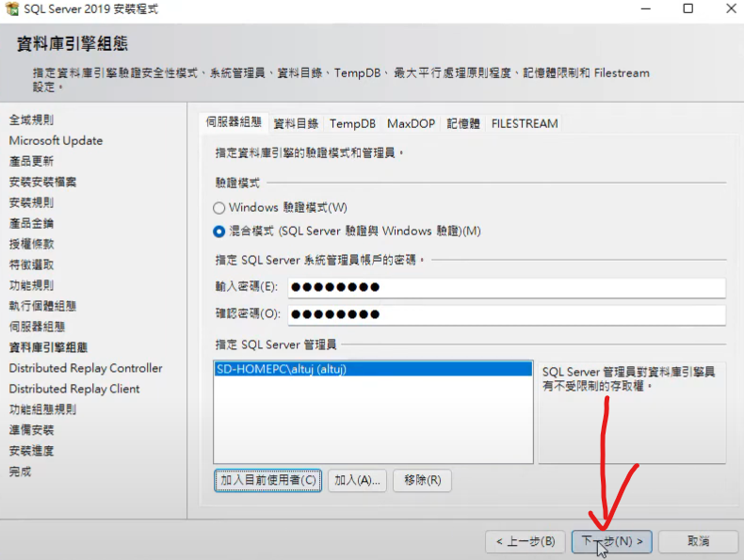Go back with 上一步(B) button
Image resolution: width=744 pixels, height=560 pixels.
click(526, 541)
